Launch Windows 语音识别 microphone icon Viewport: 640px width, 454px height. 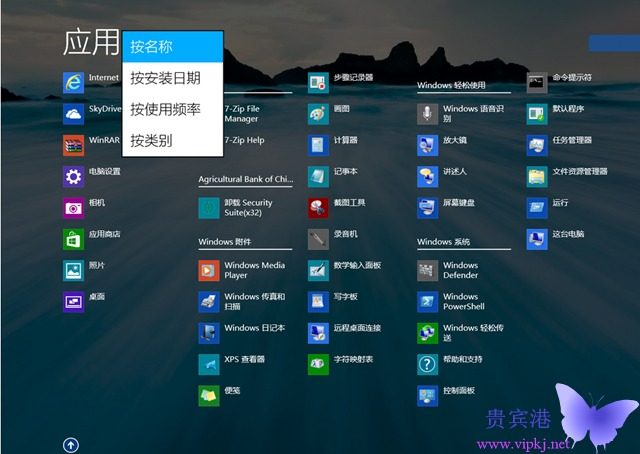[x=428, y=114]
